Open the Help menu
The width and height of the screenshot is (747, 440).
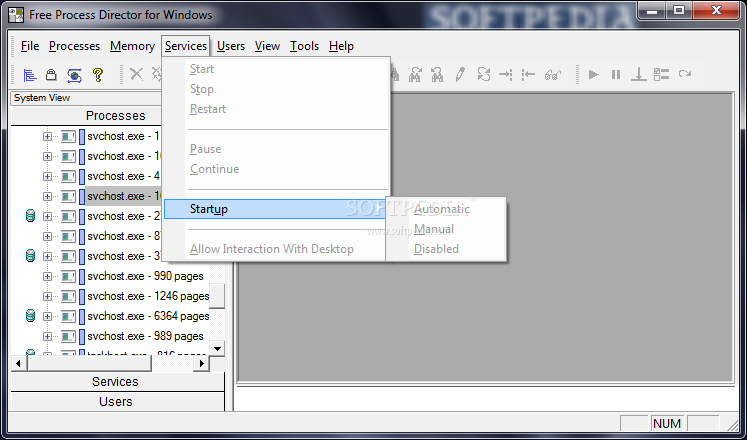tap(341, 46)
